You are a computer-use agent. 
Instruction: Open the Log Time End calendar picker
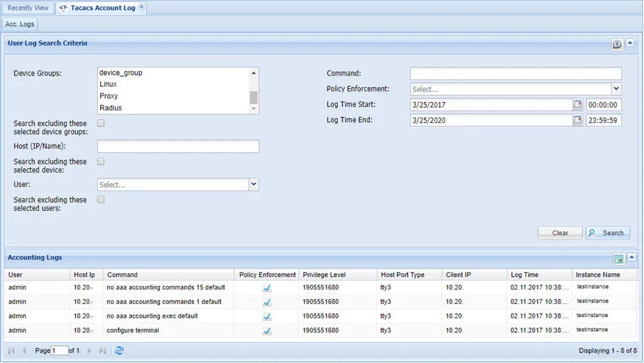pos(578,120)
